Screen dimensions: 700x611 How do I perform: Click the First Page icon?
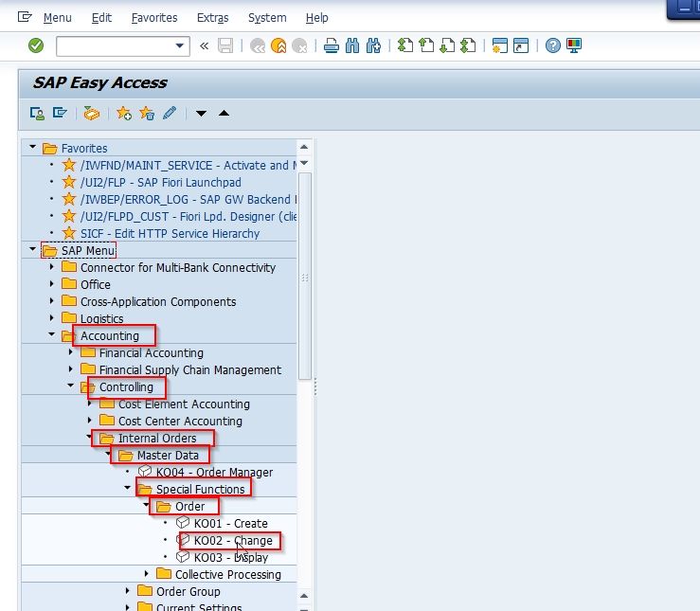[x=404, y=45]
